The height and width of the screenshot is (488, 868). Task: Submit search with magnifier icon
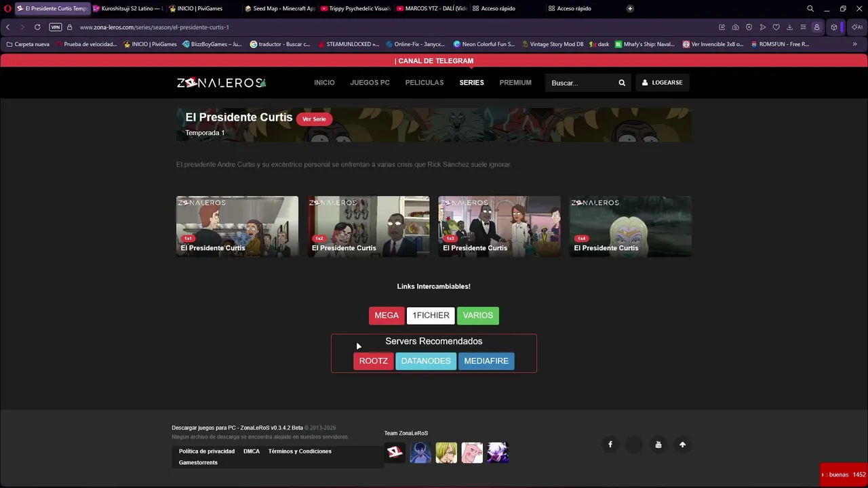(622, 83)
